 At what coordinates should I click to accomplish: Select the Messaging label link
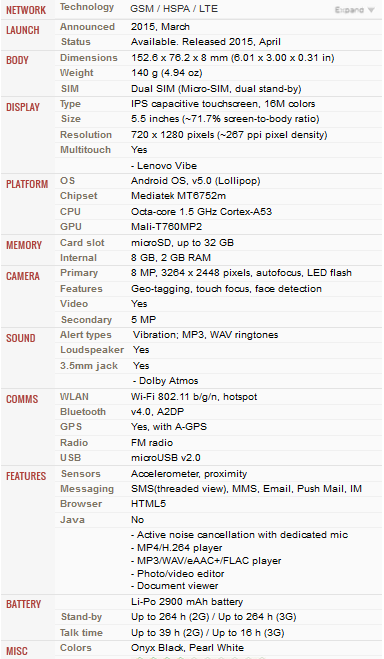point(87,489)
